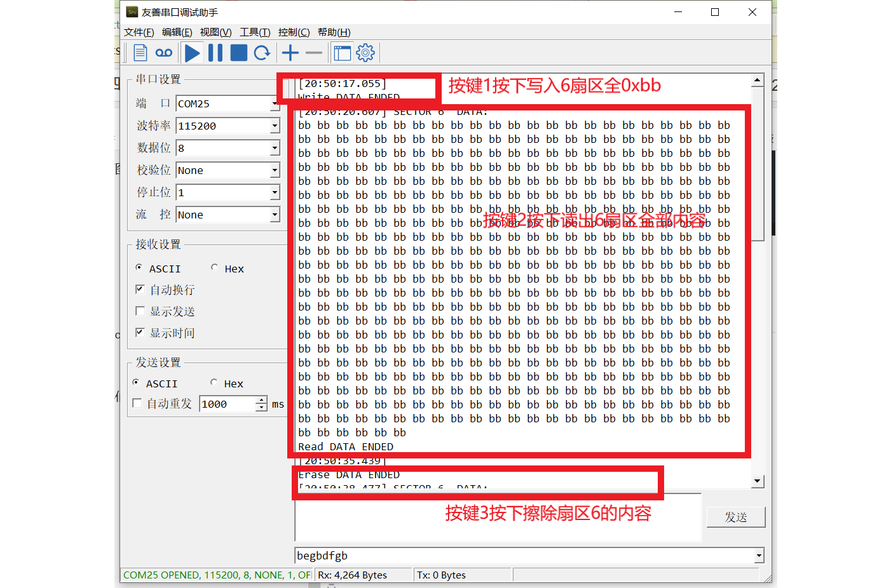The height and width of the screenshot is (588, 891).
Task: Expand the 数据位 dropdown
Action: pyautogui.click(x=275, y=148)
